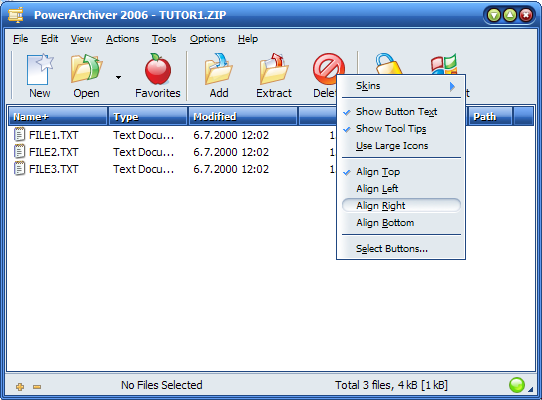The width and height of the screenshot is (542, 400).
Task: Click the plus icon in status bar
Action: [x=20, y=387]
